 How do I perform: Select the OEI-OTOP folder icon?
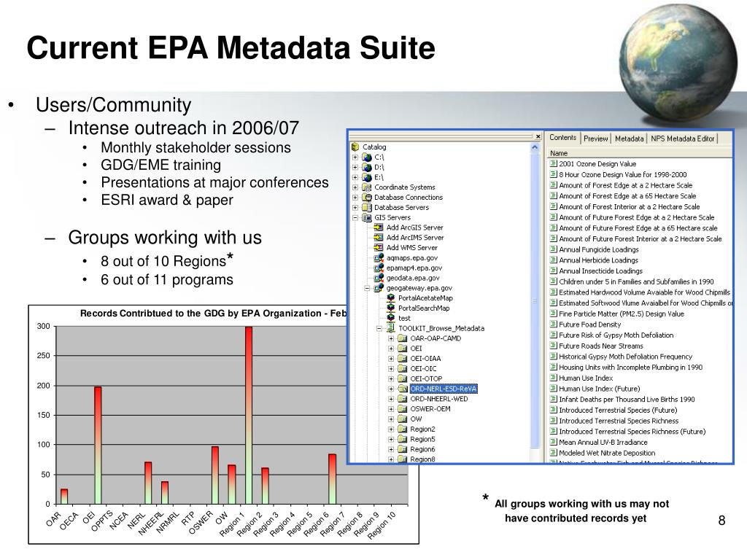tap(403, 378)
